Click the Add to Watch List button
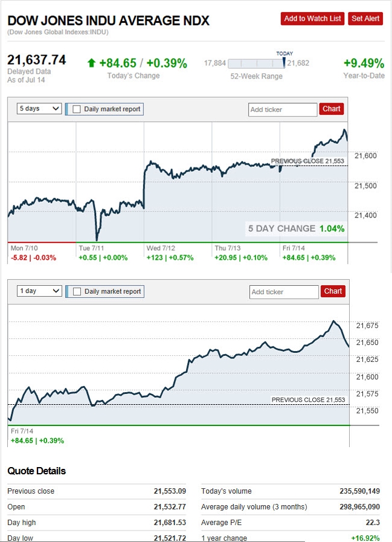 pyautogui.click(x=312, y=19)
